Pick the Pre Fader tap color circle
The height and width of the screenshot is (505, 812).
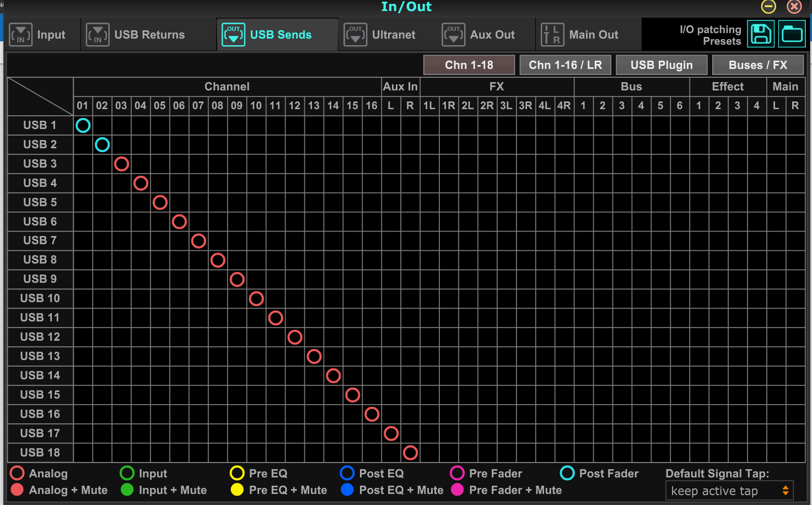point(457,473)
